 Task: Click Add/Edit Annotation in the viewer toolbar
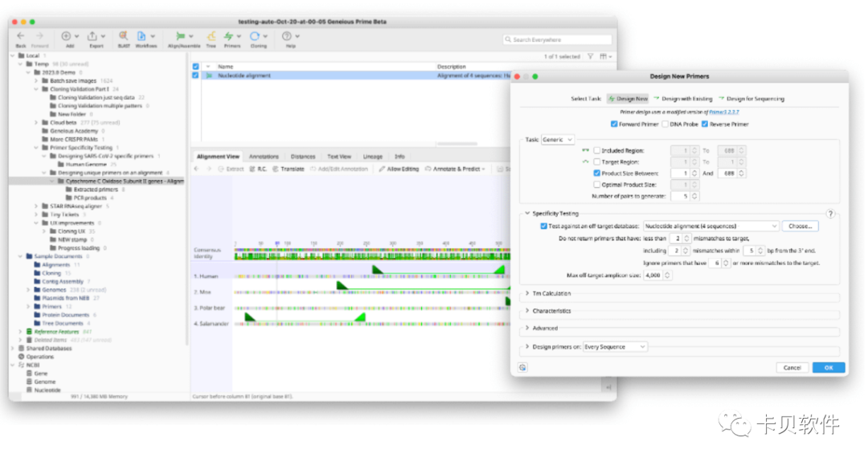tap(339, 170)
